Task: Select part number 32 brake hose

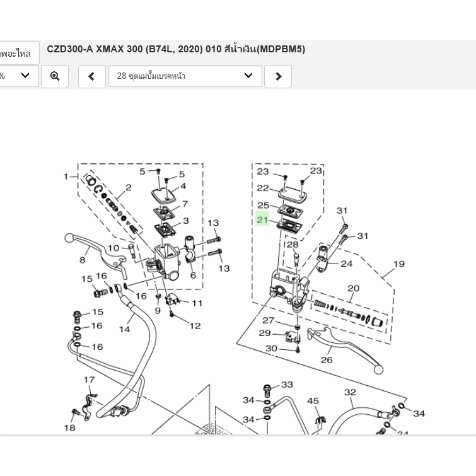Action: [x=350, y=392]
